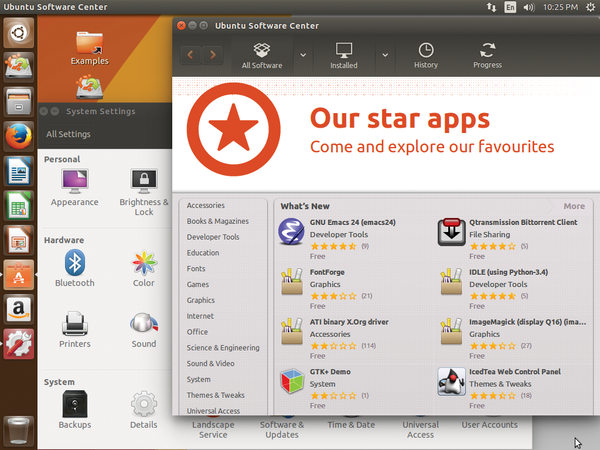Open Printers in System Settings
The height and width of the screenshot is (450, 600).
coord(75,329)
